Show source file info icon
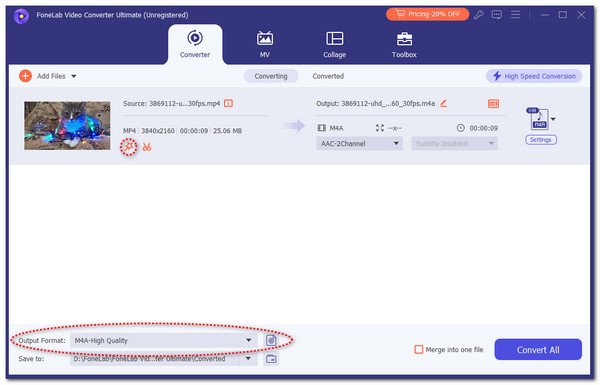Screen dimensions: 600x385 click(x=228, y=103)
